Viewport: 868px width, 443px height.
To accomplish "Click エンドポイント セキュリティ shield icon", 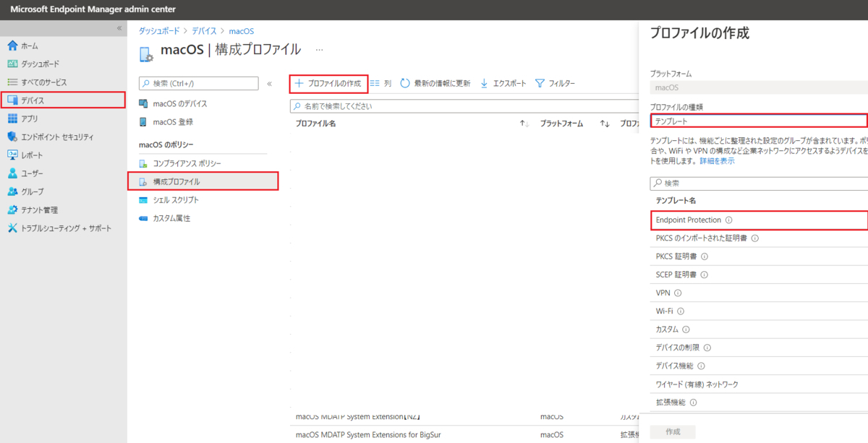I will [x=12, y=137].
